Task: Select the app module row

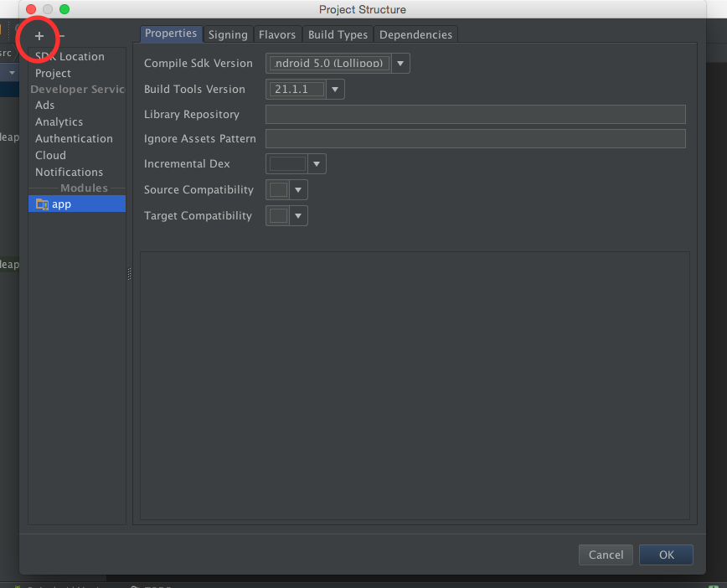Action: (77, 204)
